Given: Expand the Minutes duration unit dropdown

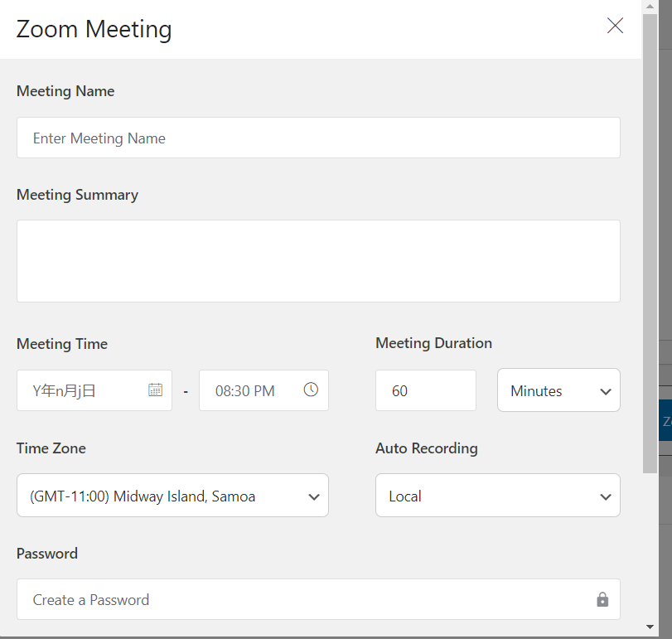Looking at the screenshot, I should [x=558, y=390].
